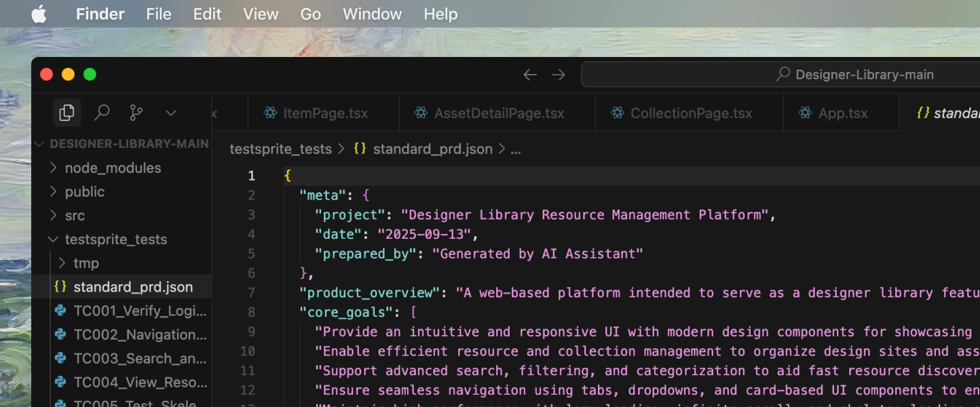Go back with the left arrow
The width and height of the screenshot is (980, 407).
click(530, 75)
